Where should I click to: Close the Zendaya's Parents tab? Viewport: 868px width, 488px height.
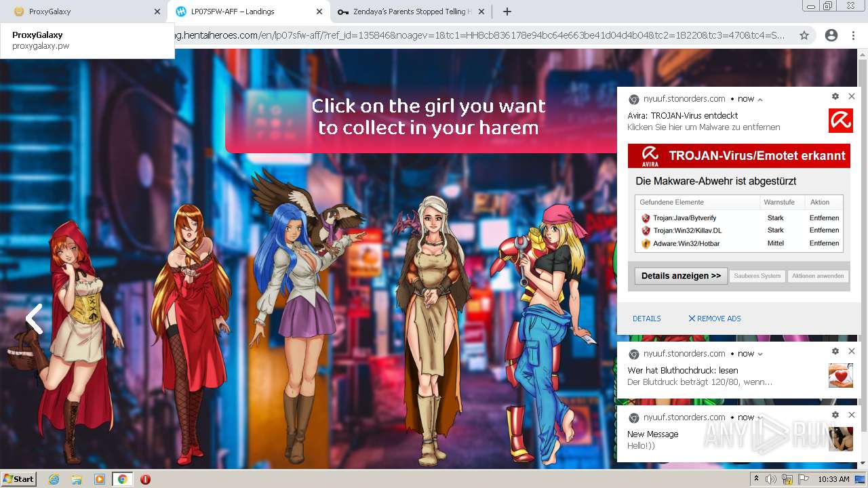(x=481, y=12)
